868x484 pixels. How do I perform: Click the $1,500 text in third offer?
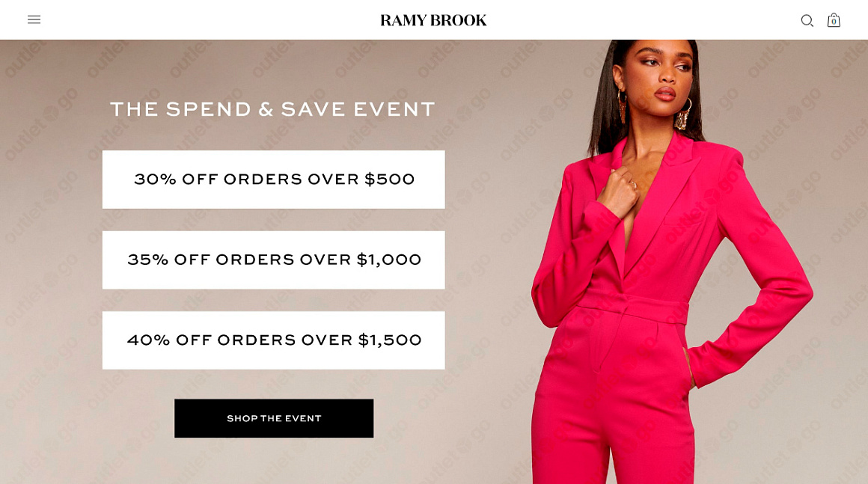point(390,340)
